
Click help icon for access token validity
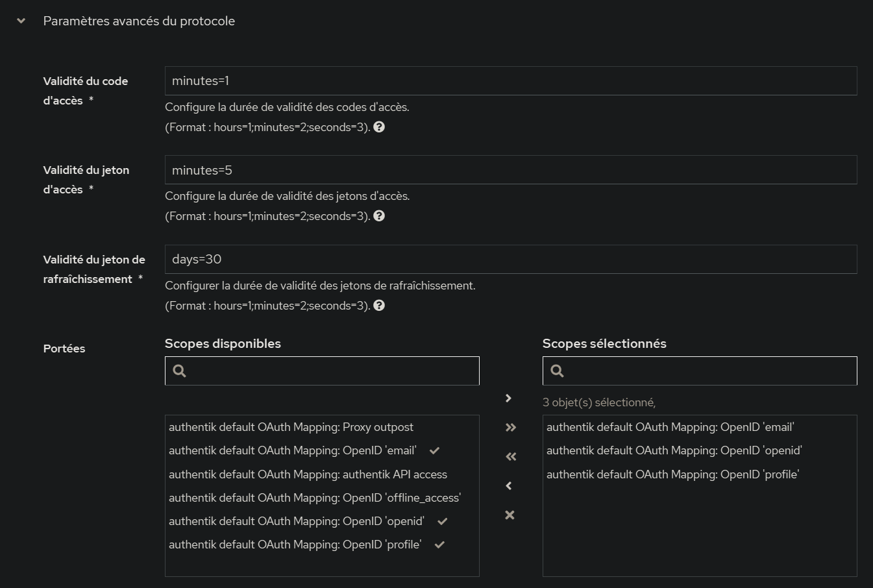(379, 216)
